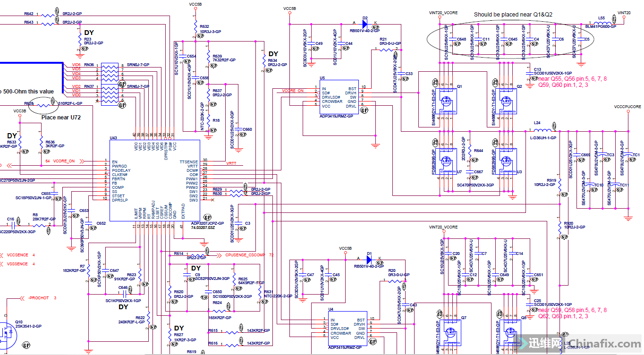Click the R644 resistor label

point(478,151)
